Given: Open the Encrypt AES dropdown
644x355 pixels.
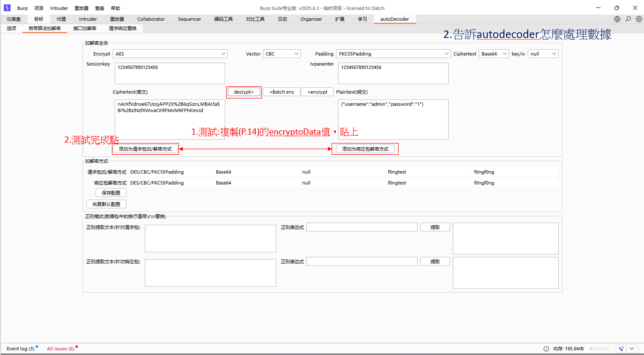Looking at the screenshot, I should 170,54.
